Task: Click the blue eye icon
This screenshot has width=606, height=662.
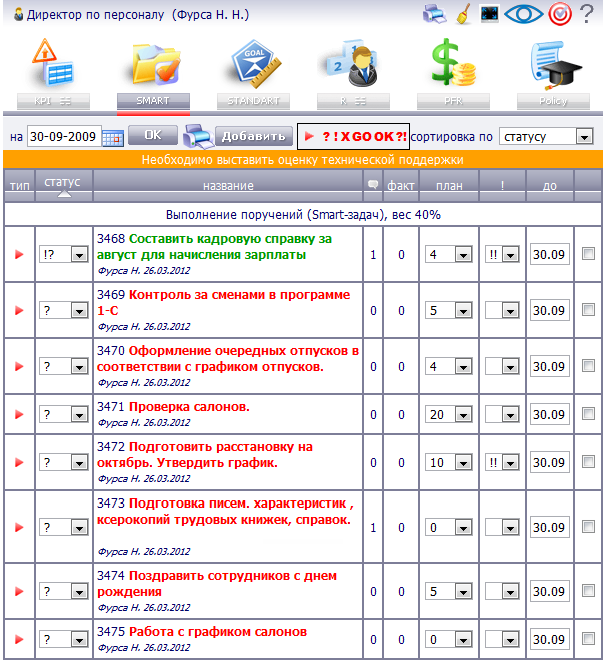Action: [x=524, y=14]
